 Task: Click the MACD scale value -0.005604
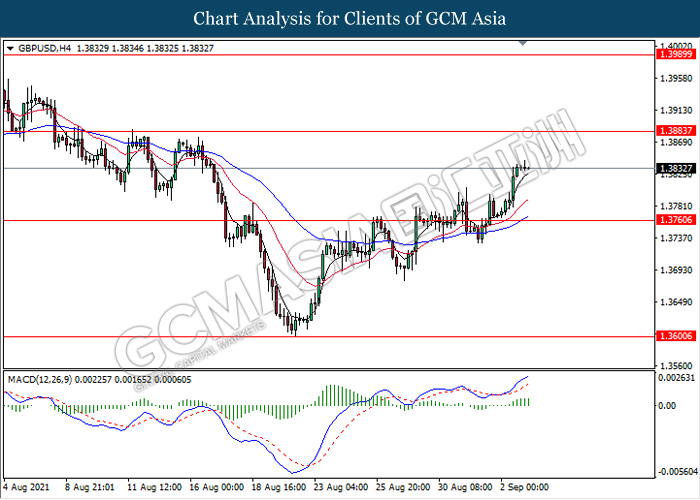(x=678, y=472)
